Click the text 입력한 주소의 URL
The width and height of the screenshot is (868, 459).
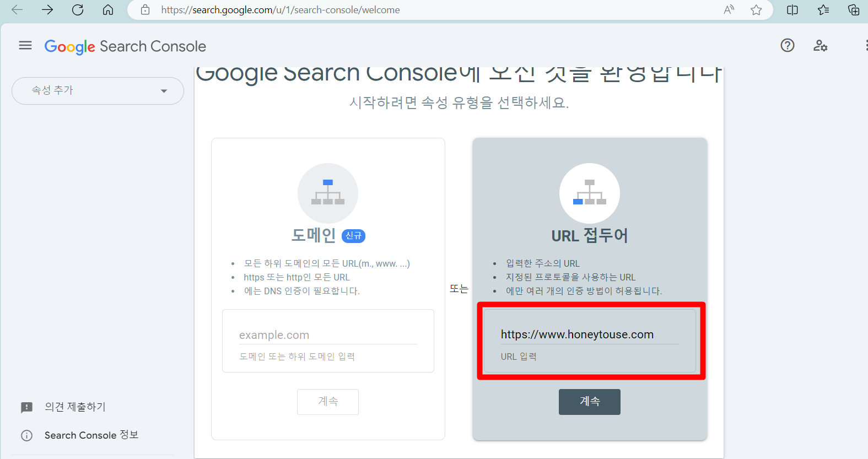pos(543,263)
